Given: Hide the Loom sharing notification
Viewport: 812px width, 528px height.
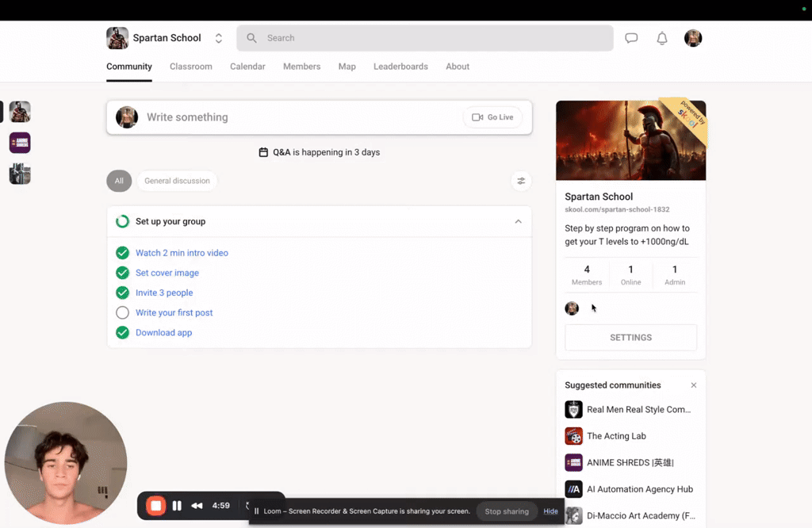Looking at the screenshot, I should click(550, 511).
